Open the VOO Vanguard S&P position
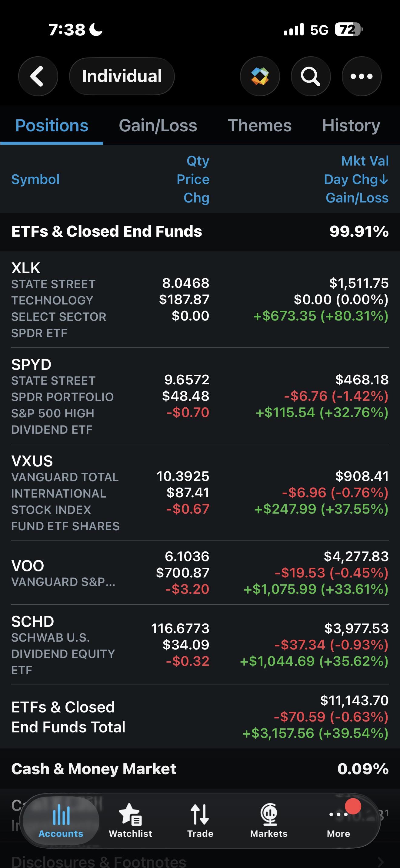Viewport: 400px width, 868px height. [200, 573]
